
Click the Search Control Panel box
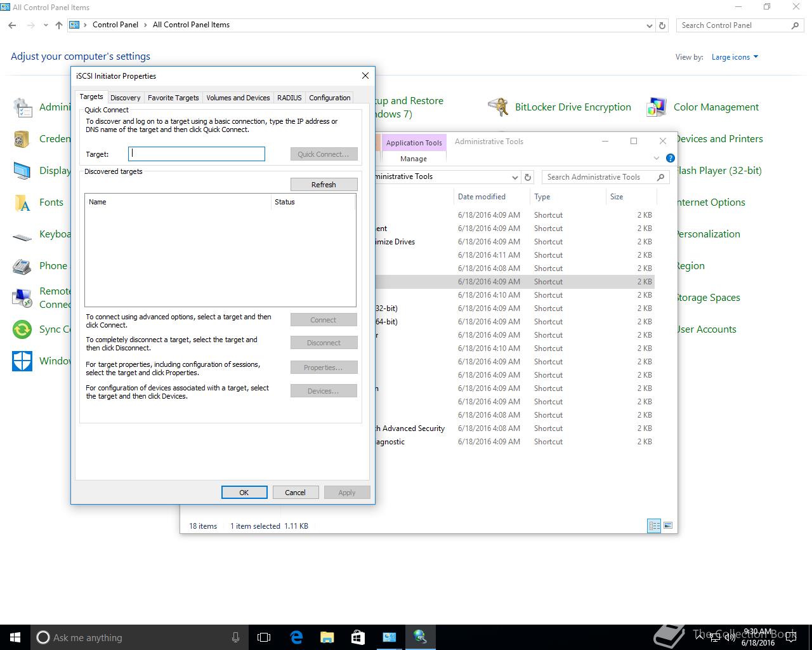(740, 25)
